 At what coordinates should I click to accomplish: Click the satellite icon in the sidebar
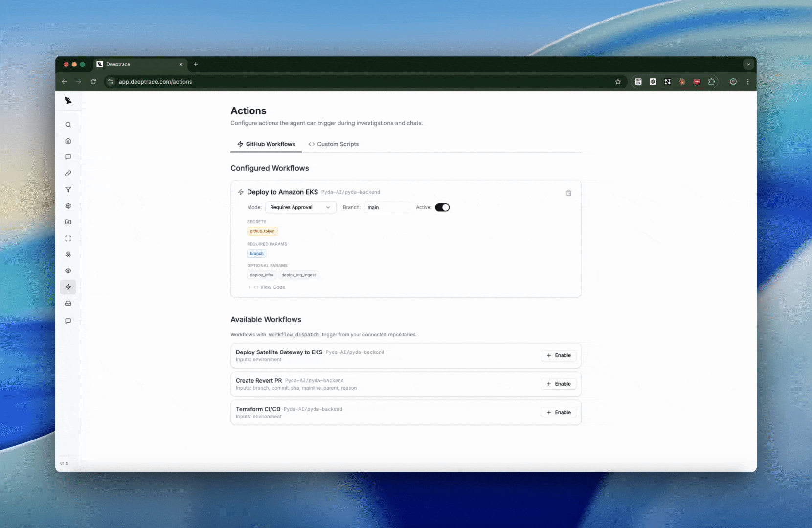(x=68, y=254)
